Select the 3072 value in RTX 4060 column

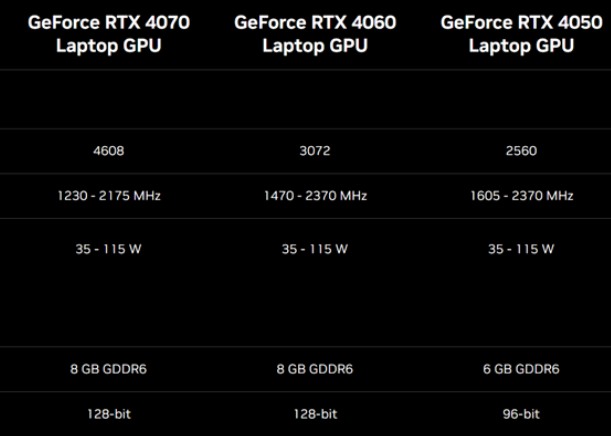click(315, 152)
